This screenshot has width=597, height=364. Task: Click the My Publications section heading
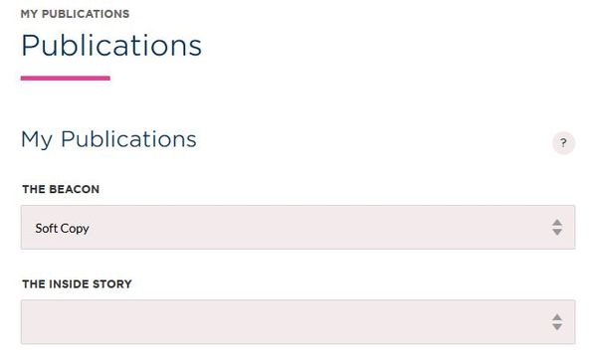coord(108,139)
